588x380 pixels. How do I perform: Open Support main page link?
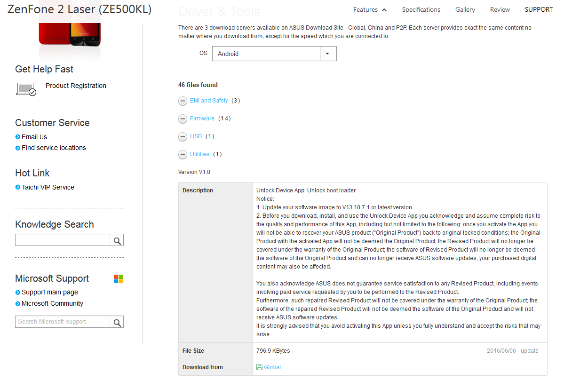[x=50, y=292]
